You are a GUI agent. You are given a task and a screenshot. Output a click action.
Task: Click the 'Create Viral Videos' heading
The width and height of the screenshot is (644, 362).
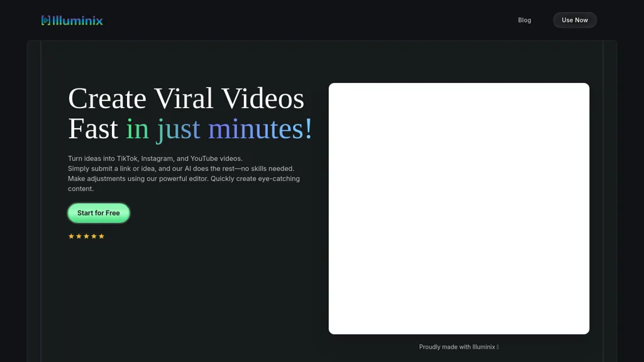pyautogui.click(x=186, y=99)
